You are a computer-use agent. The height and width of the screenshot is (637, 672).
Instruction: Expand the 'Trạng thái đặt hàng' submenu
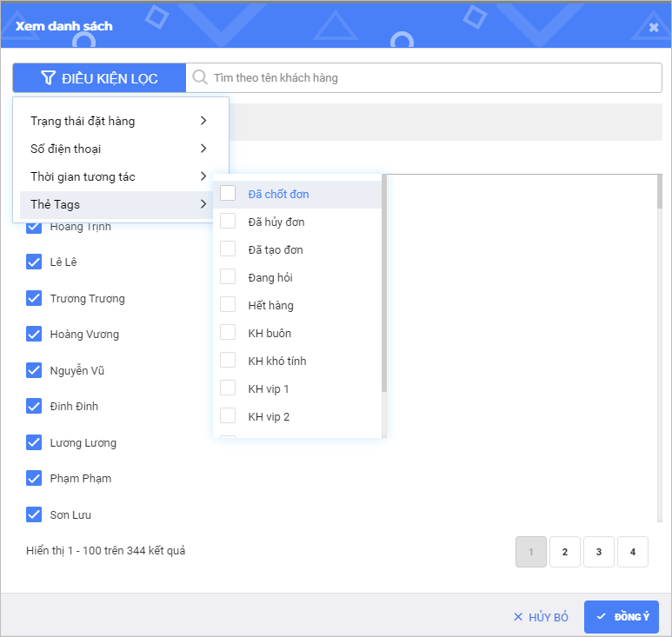pos(120,121)
